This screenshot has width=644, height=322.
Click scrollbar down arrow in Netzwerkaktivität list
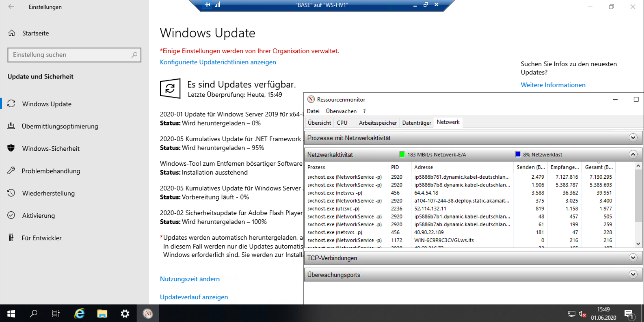click(638, 244)
